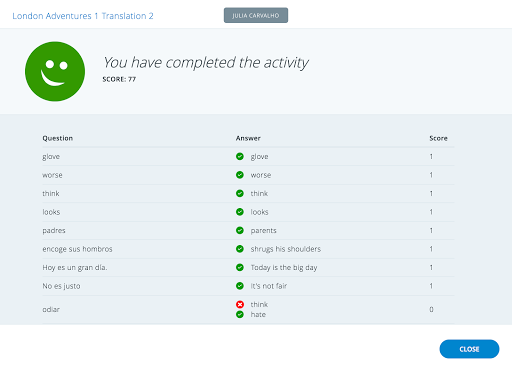Click the correct answer text hate
Screen dimensions: 512x374
[258, 314]
